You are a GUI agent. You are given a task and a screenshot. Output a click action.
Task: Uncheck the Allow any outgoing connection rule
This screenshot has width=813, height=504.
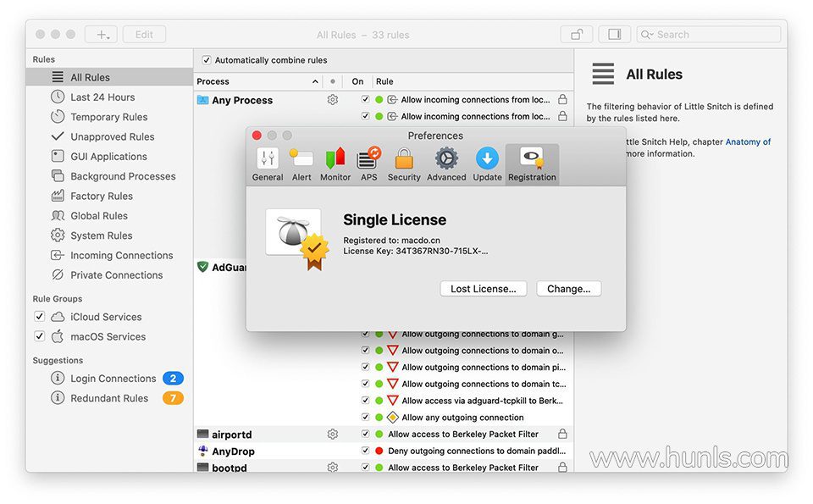[x=366, y=417]
